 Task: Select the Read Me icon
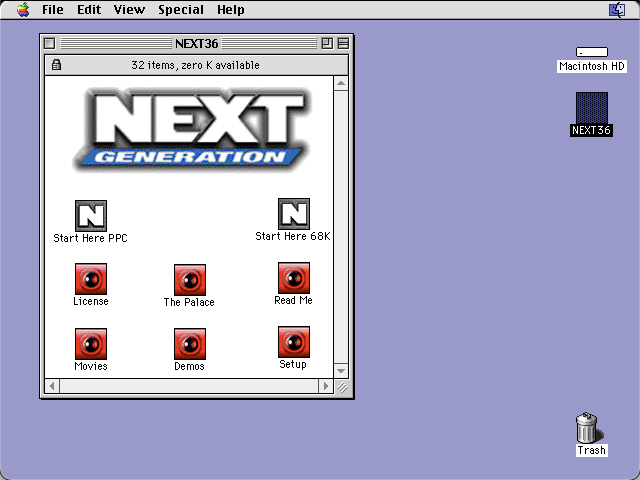[294, 278]
